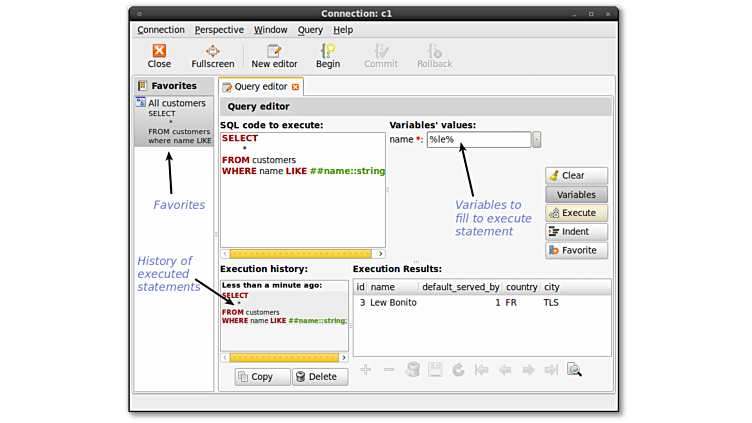Open a New editor from the toolbar

point(274,55)
